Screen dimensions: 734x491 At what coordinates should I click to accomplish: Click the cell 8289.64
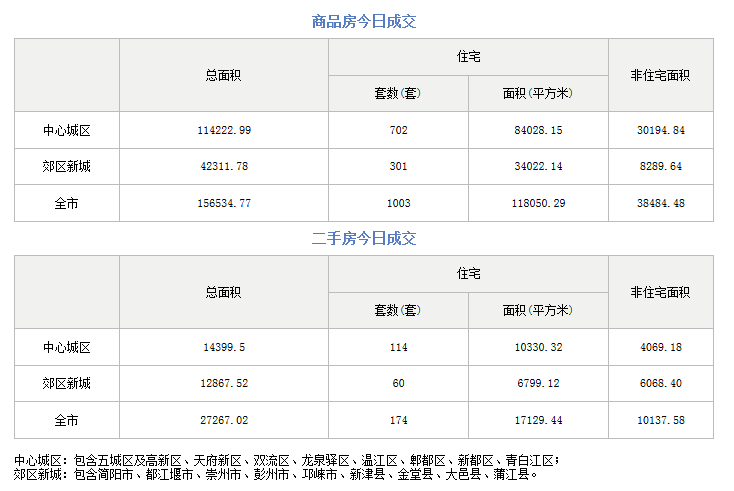click(661, 166)
